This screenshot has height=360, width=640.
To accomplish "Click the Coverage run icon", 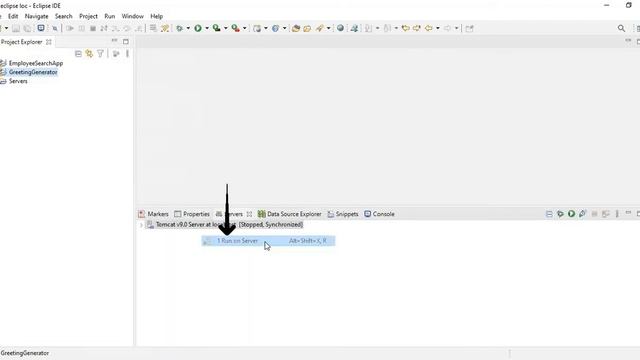I will pos(216,28).
